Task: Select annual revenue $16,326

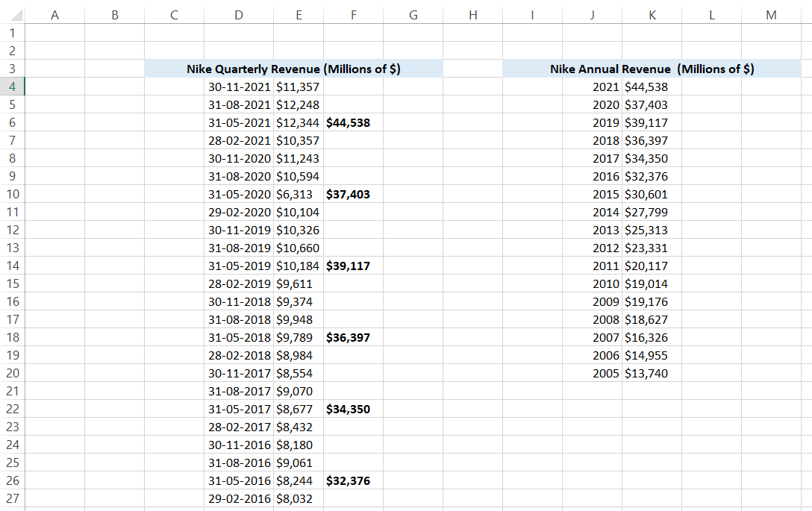Action: pos(652,338)
